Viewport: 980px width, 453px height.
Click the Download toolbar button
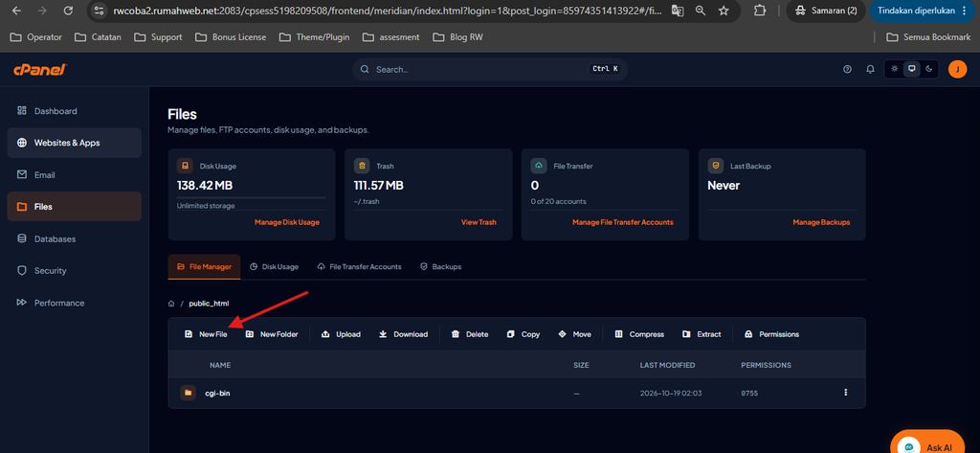pos(403,334)
